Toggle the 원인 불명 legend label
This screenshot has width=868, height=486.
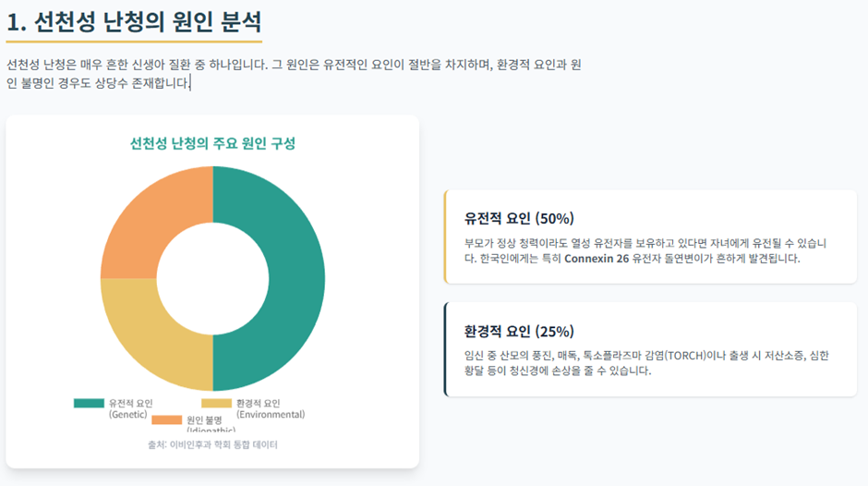click(211, 424)
